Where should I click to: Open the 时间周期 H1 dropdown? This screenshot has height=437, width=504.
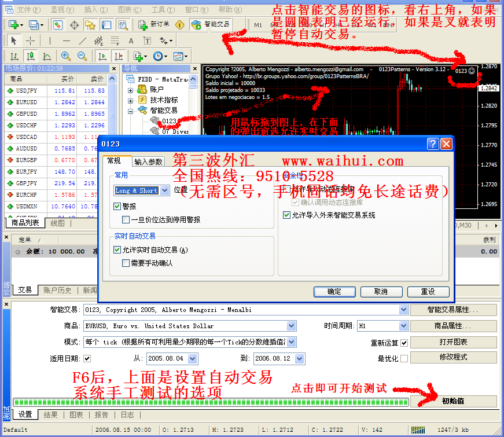pos(404,326)
